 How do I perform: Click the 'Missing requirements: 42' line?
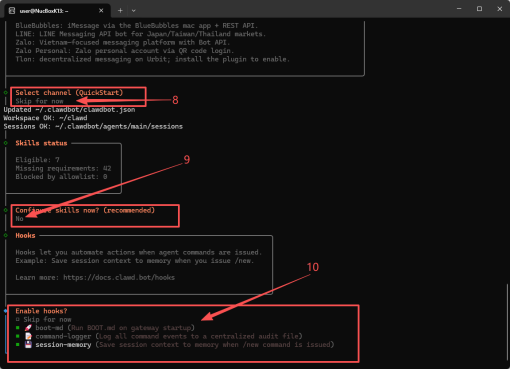pos(63,168)
